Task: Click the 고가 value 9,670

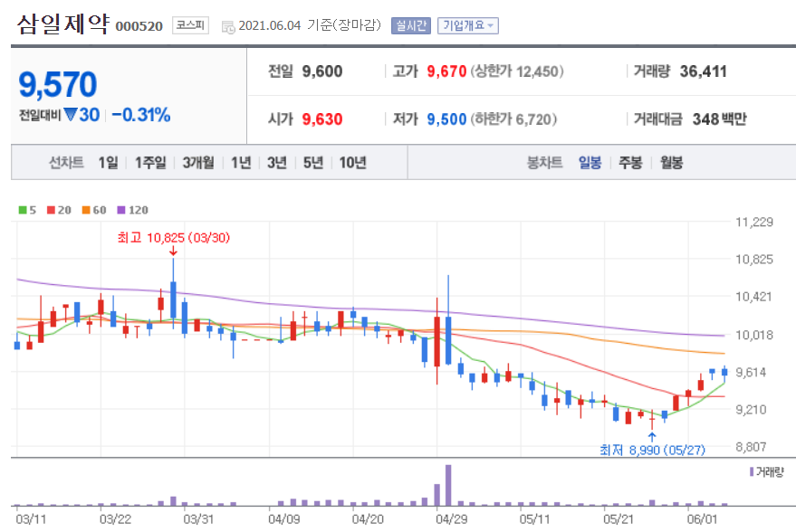Action: tap(446, 71)
